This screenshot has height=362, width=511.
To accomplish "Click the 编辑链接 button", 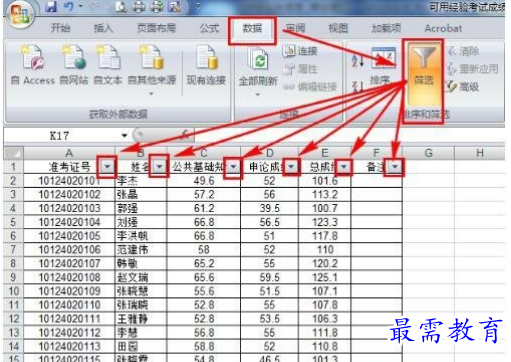I will pyautogui.click(x=310, y=87).
